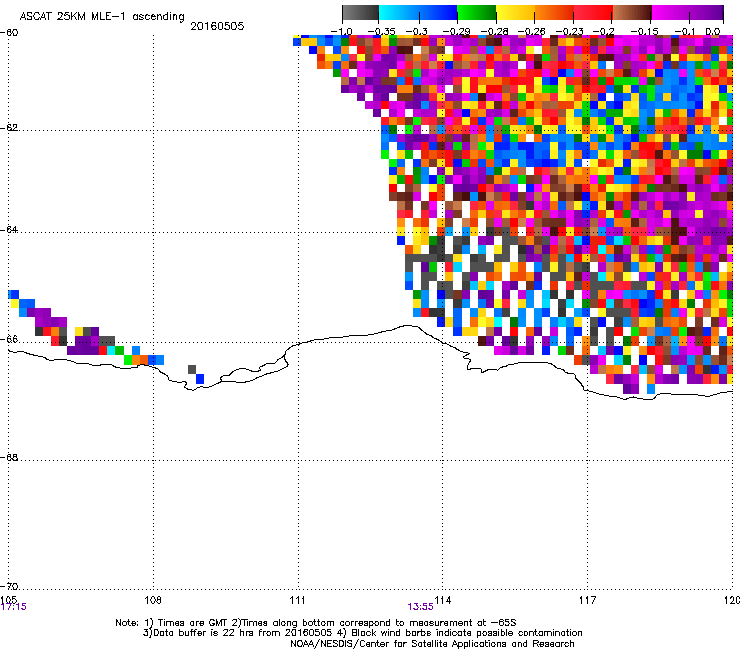
Task: Click the longitude label "117"
Action: (588, 600)
